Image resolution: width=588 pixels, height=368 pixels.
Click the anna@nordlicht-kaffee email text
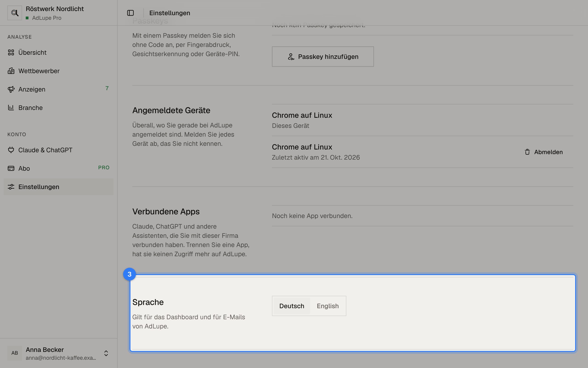click(x=61, y=358)
